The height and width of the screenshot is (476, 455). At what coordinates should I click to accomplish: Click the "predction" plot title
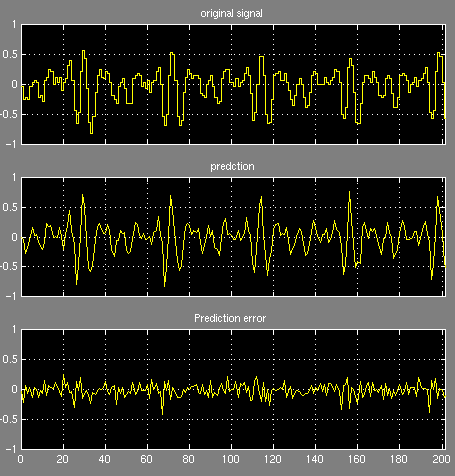[x=232, y=166]
